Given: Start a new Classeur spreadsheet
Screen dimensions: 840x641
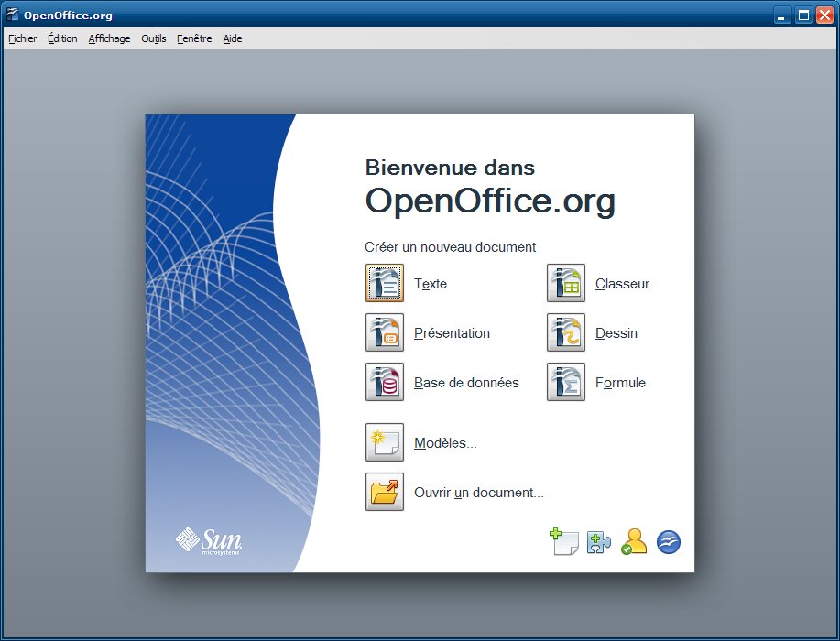Looking at the screenshot, I should 566,284.
